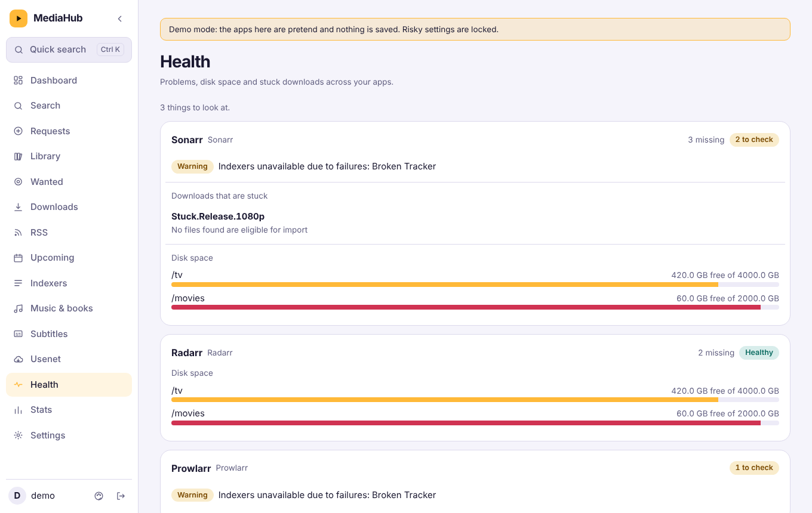This screenshot has width=812, height=513.
Task: Open the Stats menu item
Action: click(x=69, y=410)
